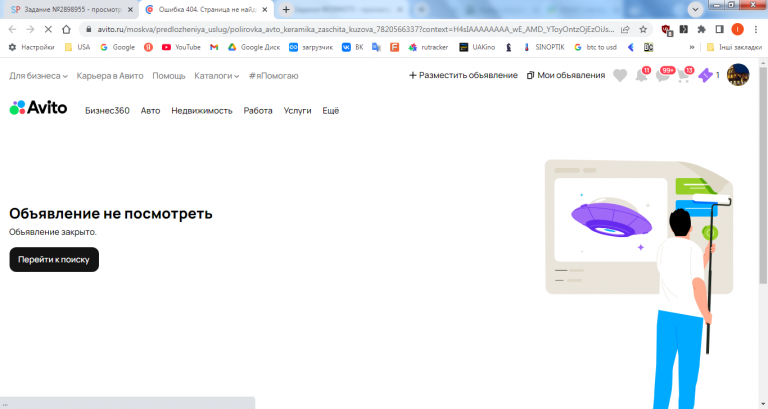Open the загрузчик bookmark
The width and height of the screenshot is (768, 409).
[311, 47]
